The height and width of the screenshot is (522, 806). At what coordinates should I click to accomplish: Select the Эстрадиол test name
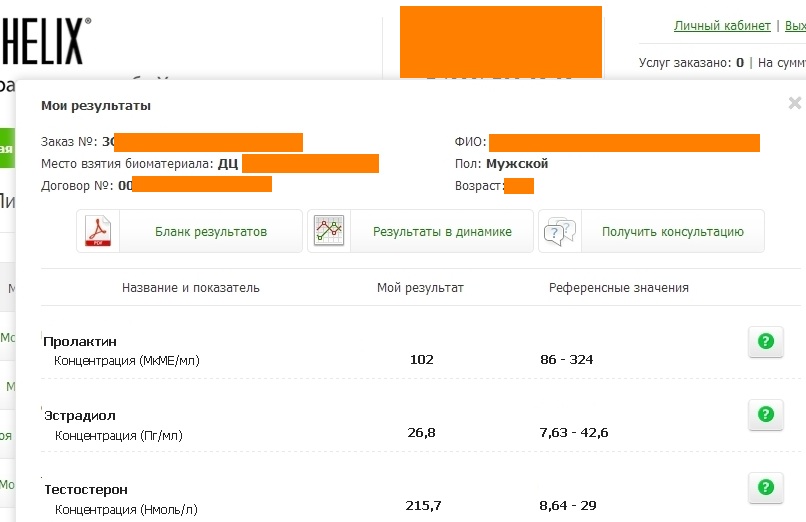tap(80, 414)
